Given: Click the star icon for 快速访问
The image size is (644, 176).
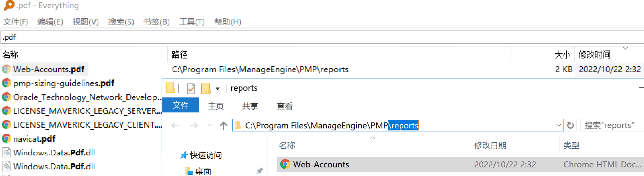Looking at the screenshot, I should click(x=184, y=155).
